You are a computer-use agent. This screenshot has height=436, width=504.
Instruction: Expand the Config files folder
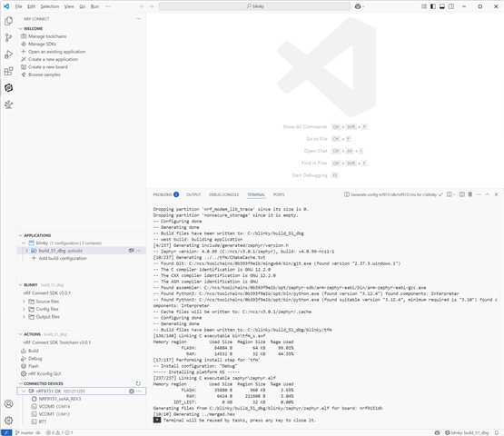tap(24, 309)
